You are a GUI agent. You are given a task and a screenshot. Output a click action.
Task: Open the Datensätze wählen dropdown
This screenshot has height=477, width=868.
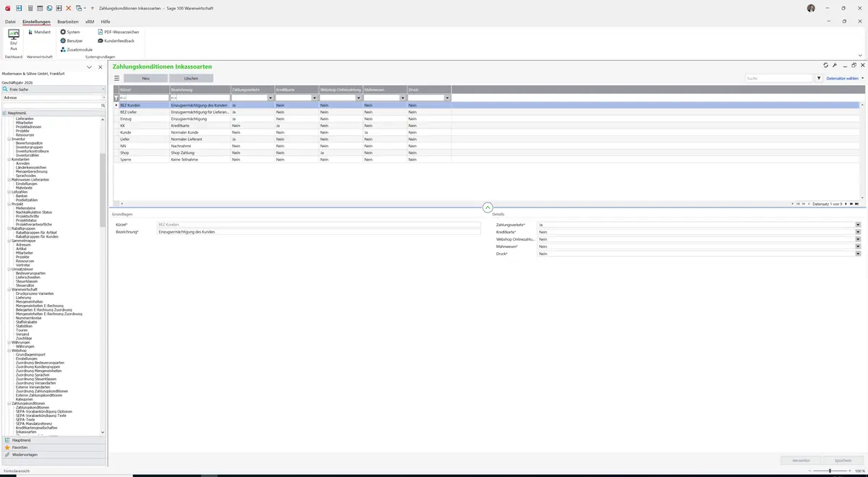click(x=845, y=78)
